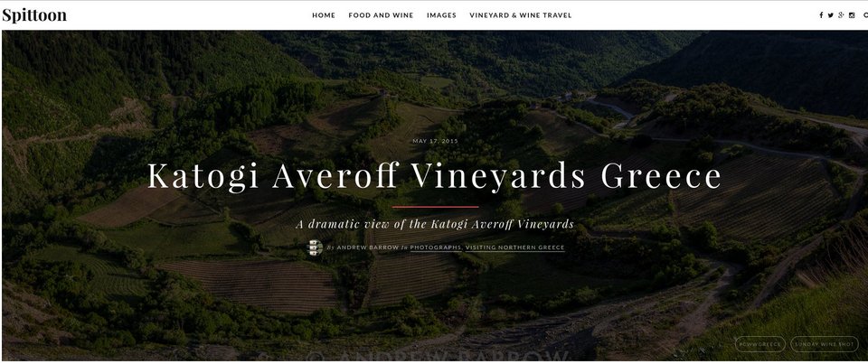
Task: Open the Facebook social icon
Action: 821,15
